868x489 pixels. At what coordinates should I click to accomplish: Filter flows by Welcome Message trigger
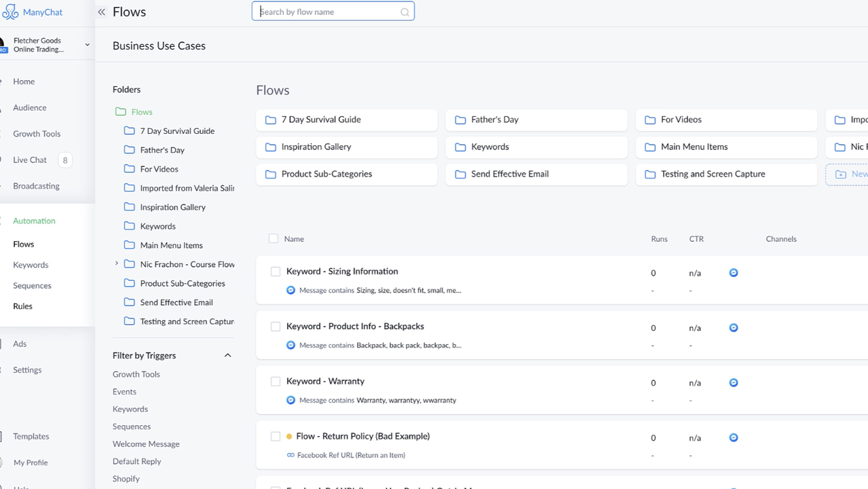coord(146,444)
